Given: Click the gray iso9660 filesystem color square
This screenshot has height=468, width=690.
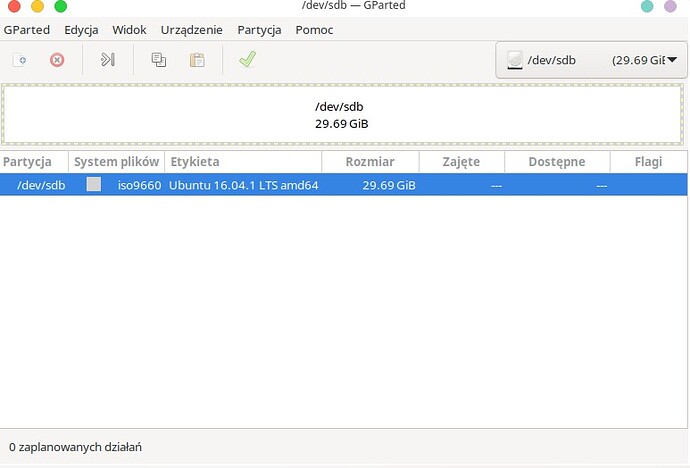Looking at the screenshot, I should click(x=94, y=184).
